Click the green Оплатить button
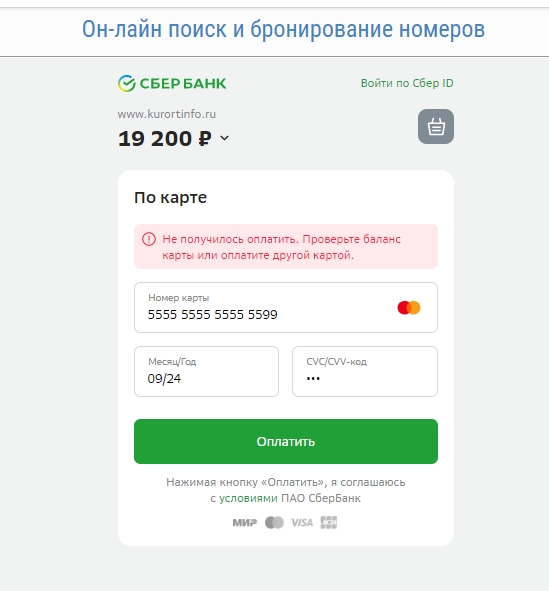 pos(286,441)
